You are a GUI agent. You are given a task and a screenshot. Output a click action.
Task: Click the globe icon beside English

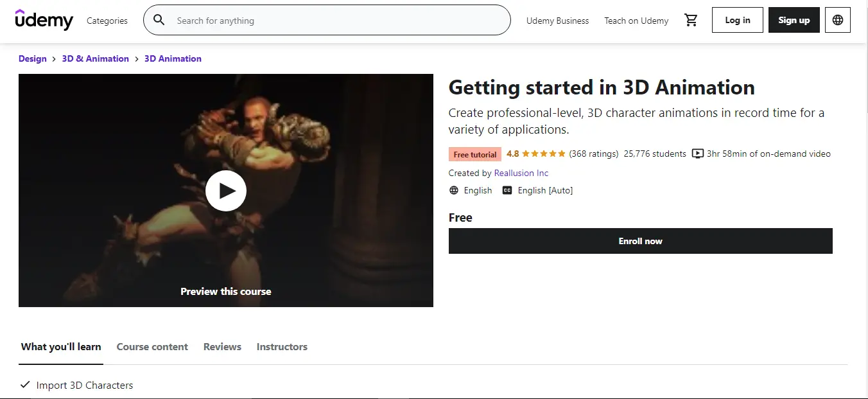[454, 191]
